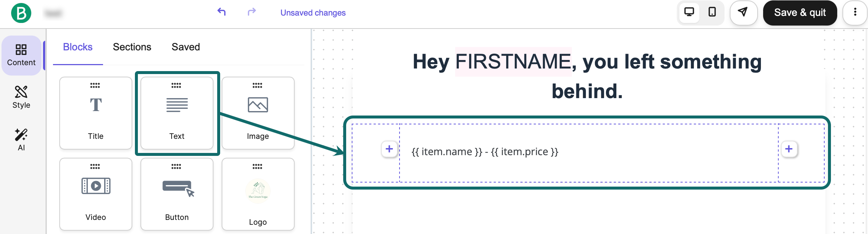Image resolution: width=868 pixels, height=234 pixels.
Task: Switch to the Saved tab
Action: tap(186, 47)
